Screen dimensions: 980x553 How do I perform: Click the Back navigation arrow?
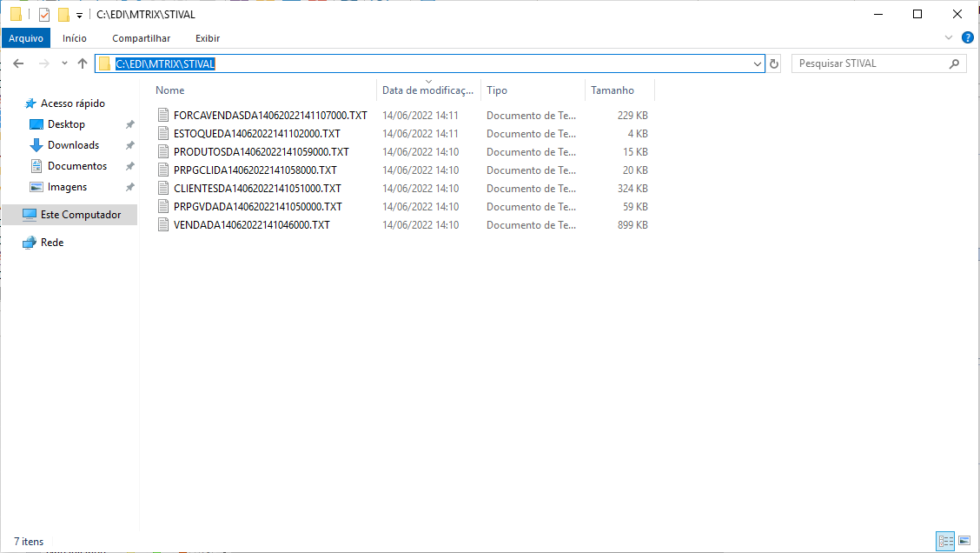[x=18, y=63]
